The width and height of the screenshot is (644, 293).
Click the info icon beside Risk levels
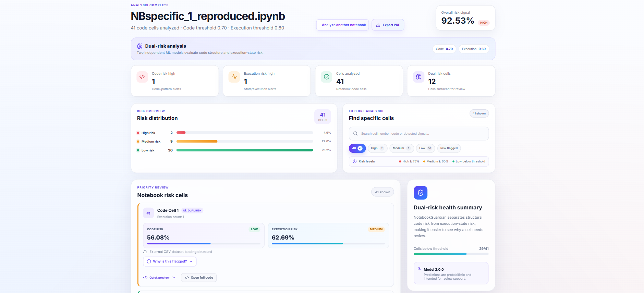point(354,161)
